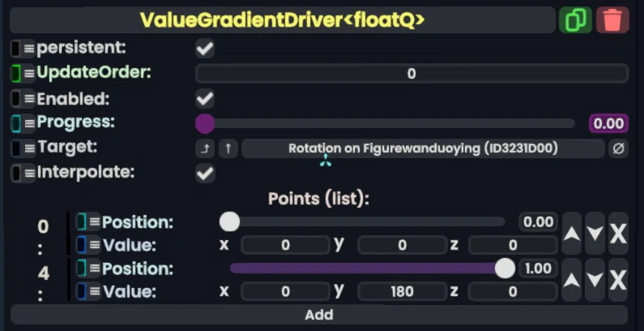Click the Add point button
Image resolution: width=644 pixels, height=331 pixels.
pyautogui.click(x=319, y=315)
